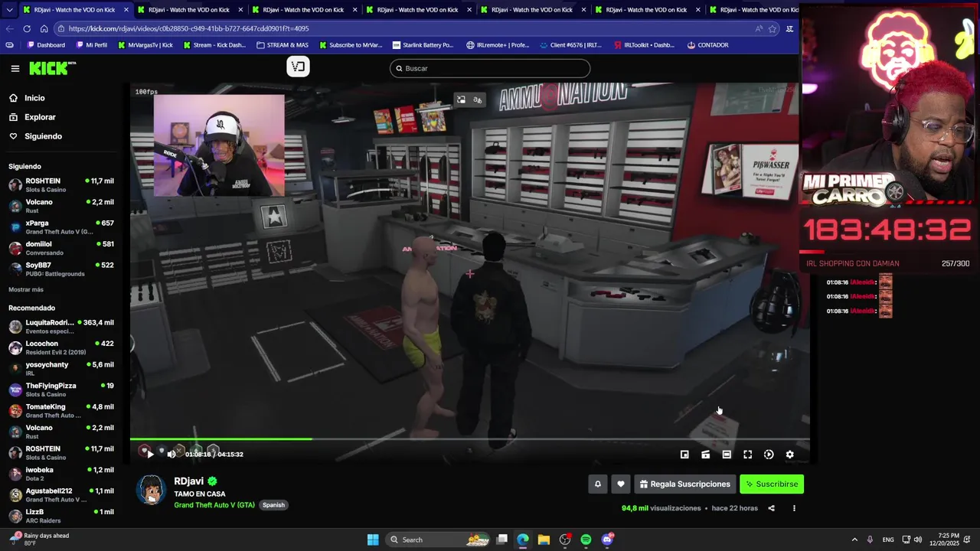The width and height of the screenshot is (980, 551).
Task: Open Discord from the taskbar
Action: click(607, 540)
